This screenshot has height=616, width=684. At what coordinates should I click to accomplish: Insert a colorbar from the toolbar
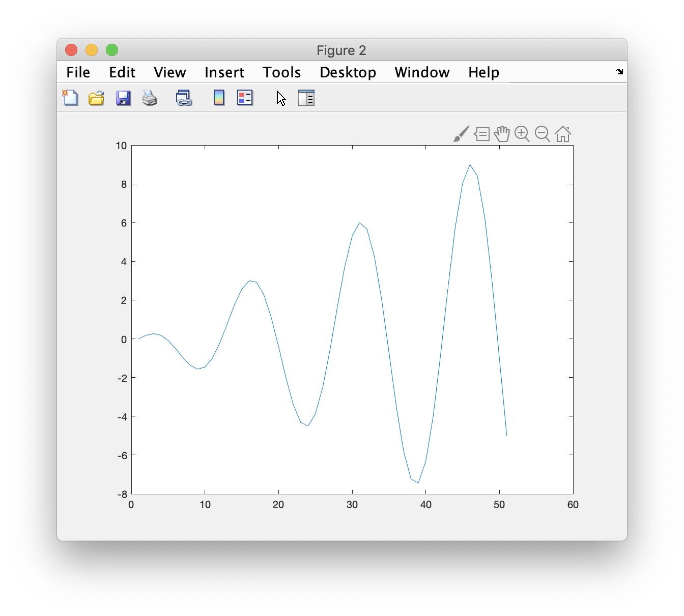[219, 98]
